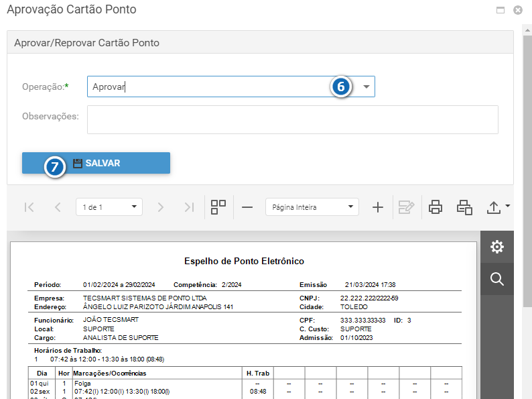Open viewer settings gear panel
The image size is (532, 399).
(497, 247)
